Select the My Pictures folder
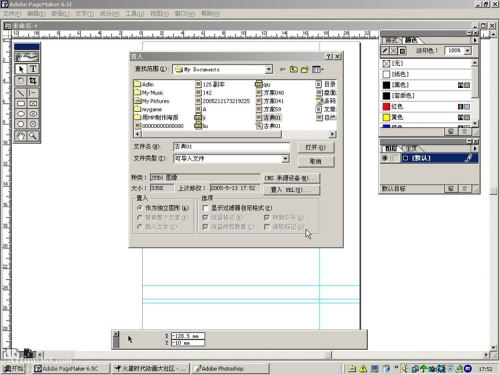 [x=152, y=101]
